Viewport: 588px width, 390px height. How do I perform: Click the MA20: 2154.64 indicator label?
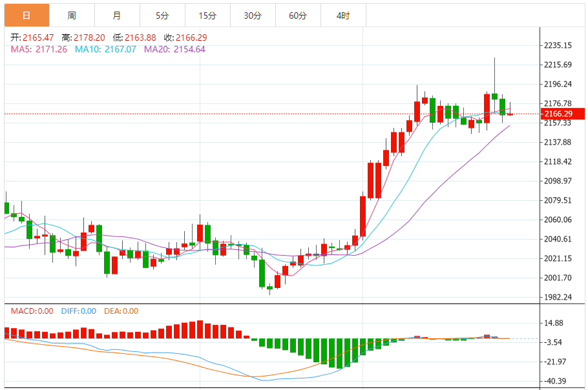[174, 49]
